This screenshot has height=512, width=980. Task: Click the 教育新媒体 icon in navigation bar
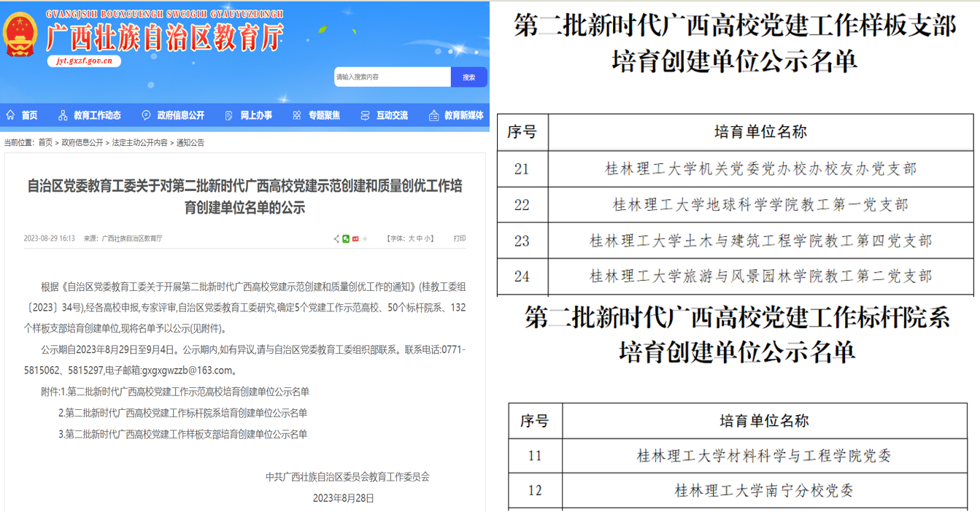tap(433, 115)
